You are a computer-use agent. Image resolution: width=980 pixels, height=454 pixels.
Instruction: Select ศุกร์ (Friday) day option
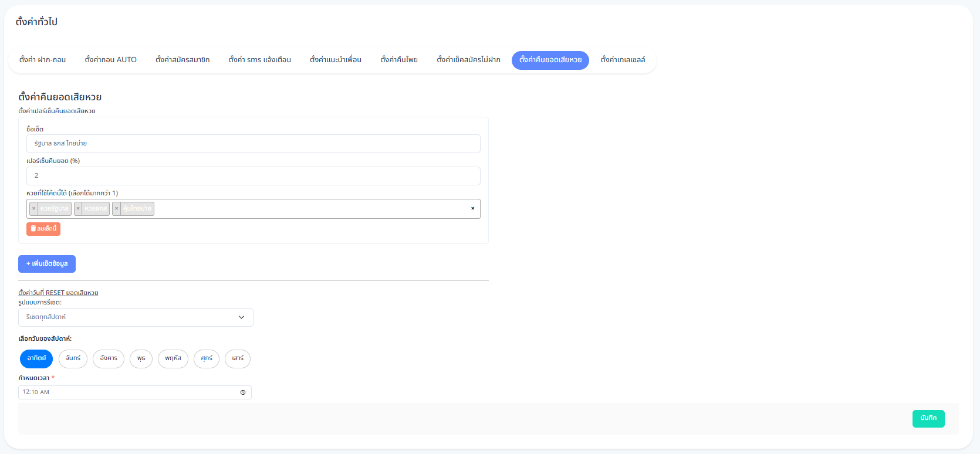(x=207, y=358)
